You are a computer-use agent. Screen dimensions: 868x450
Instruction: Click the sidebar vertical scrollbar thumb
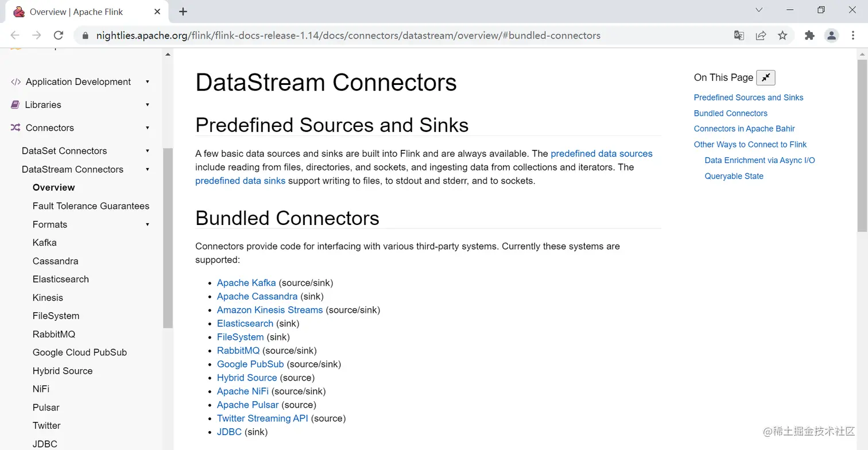(x=168, y=238)
